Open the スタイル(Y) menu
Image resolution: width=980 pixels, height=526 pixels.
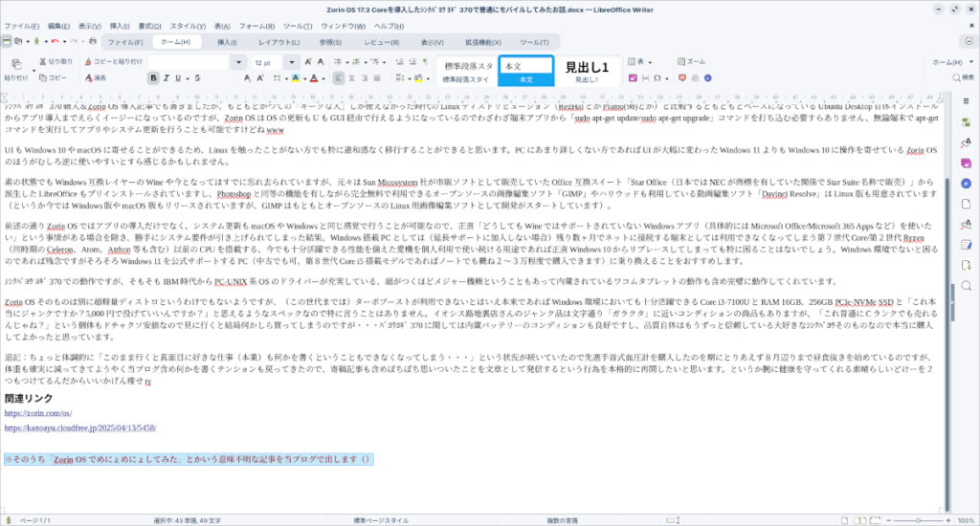click(188, 26)
